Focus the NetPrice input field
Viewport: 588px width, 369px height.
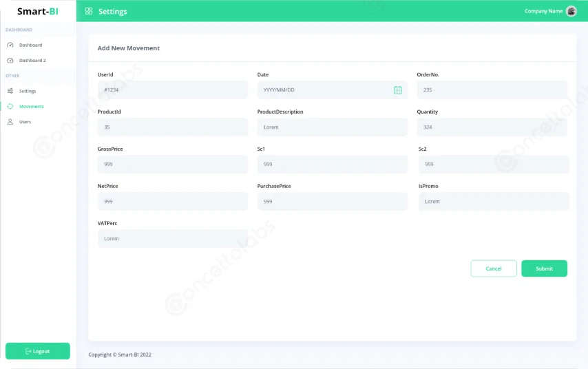click(173, 202)
